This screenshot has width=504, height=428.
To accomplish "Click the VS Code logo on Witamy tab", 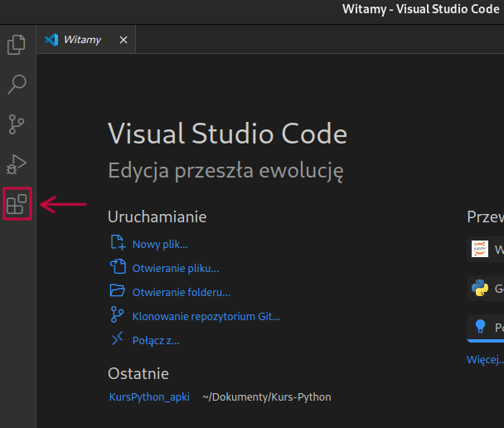I will tap(51, 40).
